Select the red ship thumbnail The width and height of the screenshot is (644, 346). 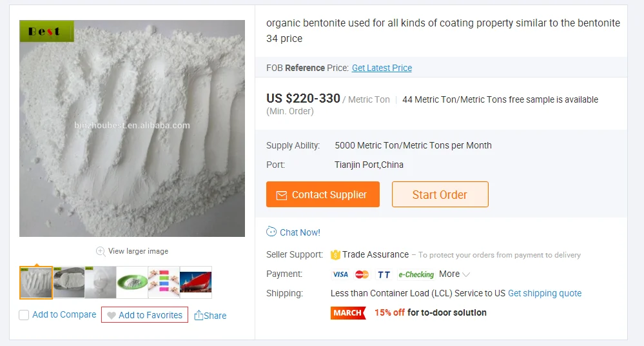pyautogui.click(x=196, y=283)
